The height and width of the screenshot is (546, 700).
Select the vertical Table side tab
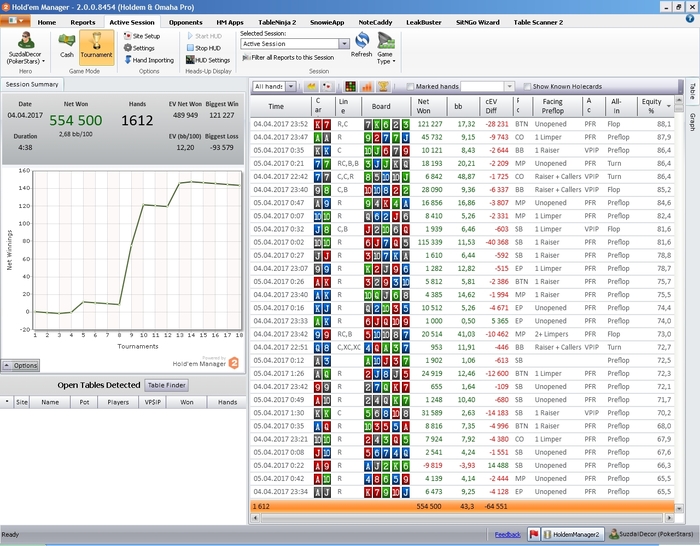[x=692, y=91]
